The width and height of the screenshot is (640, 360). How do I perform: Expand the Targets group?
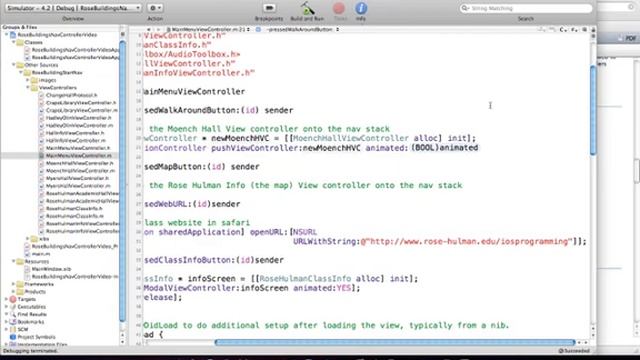[x=7, y=299]
